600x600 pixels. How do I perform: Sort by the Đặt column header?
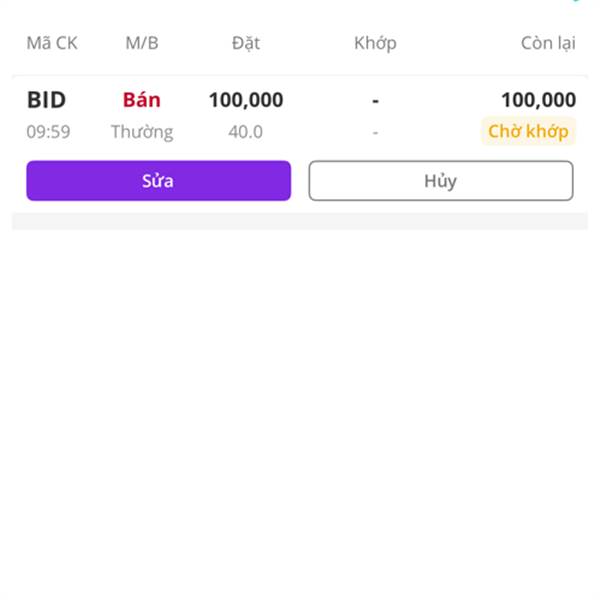[245, 43]
